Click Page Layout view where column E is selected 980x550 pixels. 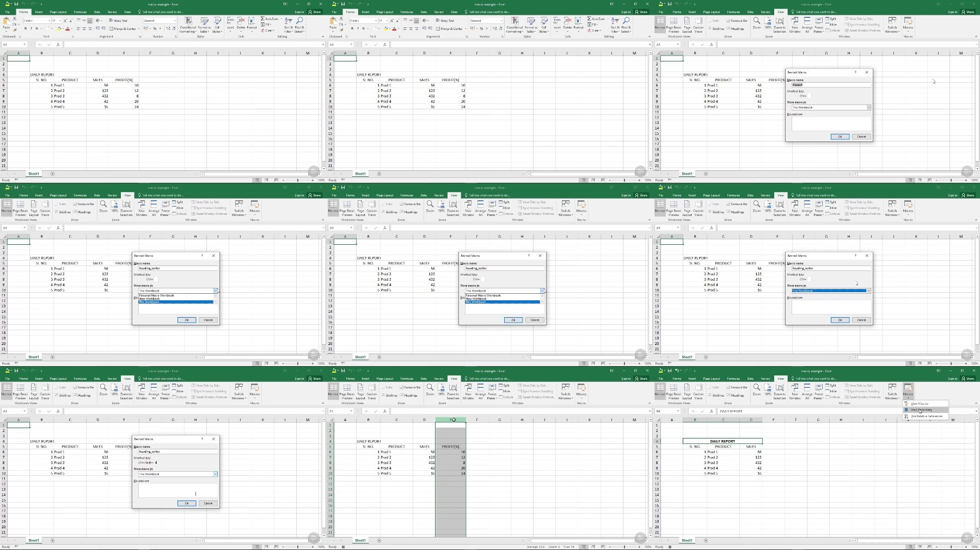click(360, 391)
